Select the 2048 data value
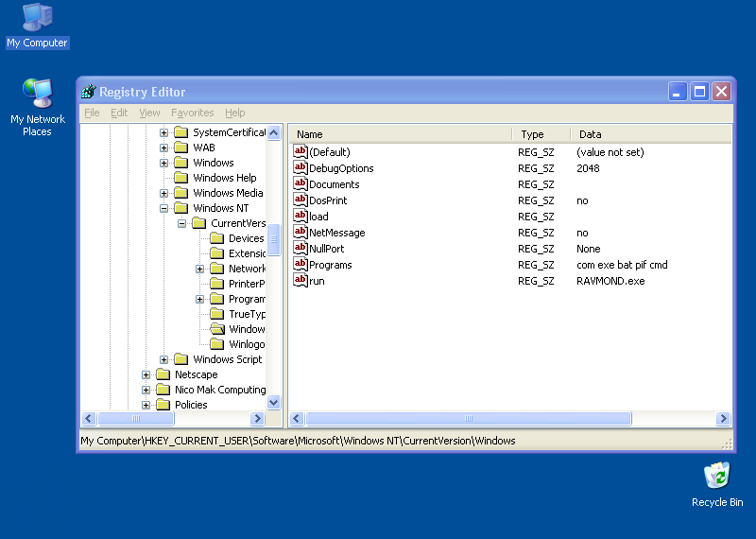The image size is (756, 539). click(588, 168)
